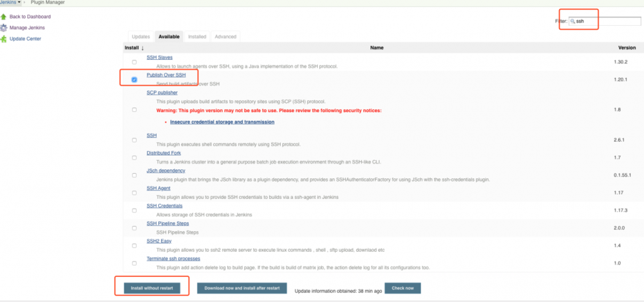Screen dimensions: 644x302
Task: Click the 'Update information obtained: 38 min ago' text
Action: pyautogui.click(x=339, y=291)
